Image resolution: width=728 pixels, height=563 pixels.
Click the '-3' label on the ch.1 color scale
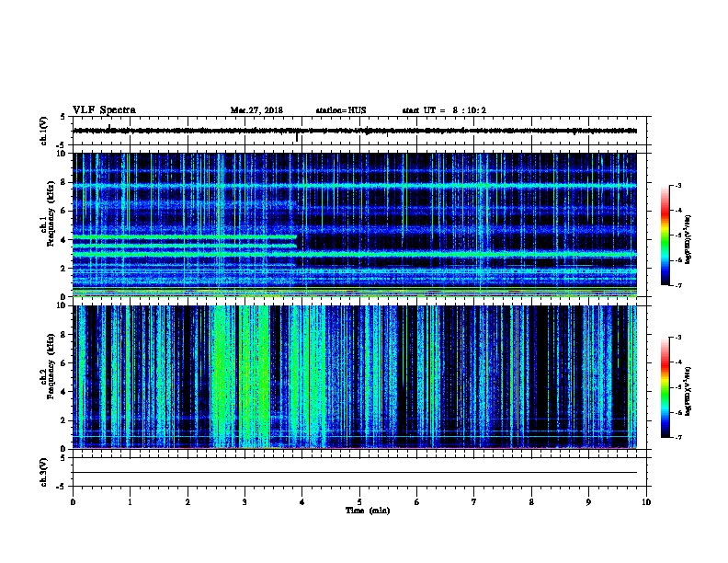pyautogui.click(x=677, y=186)
